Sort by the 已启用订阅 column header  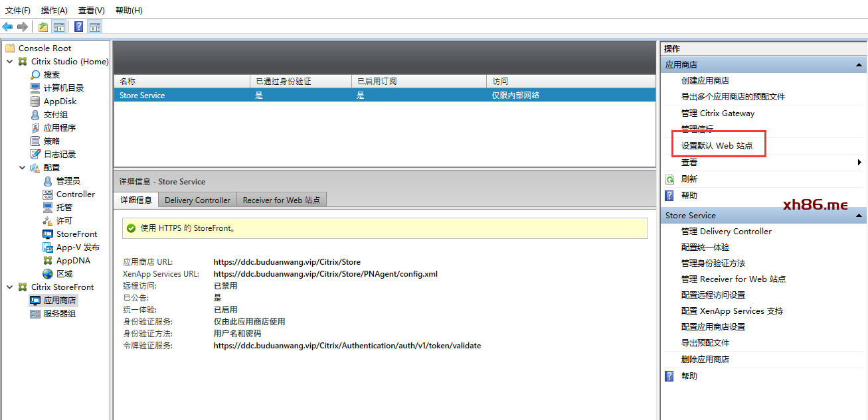click(x=419, y=81)
